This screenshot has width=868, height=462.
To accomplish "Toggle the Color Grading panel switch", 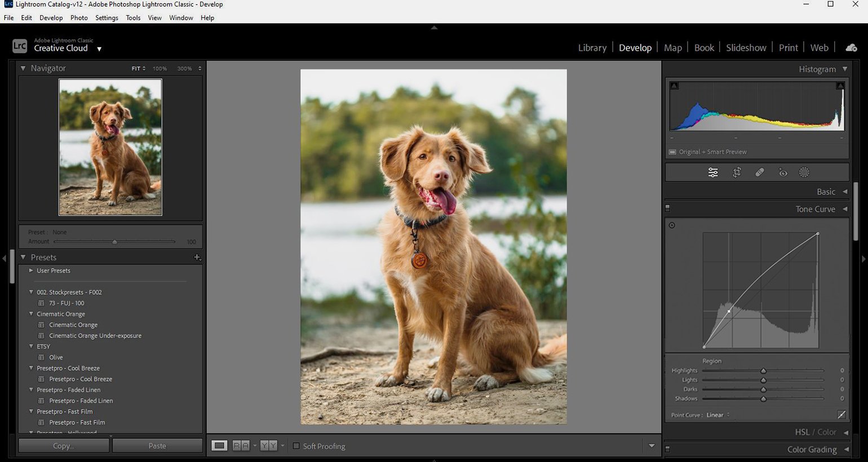I will (x=668, y=450).
